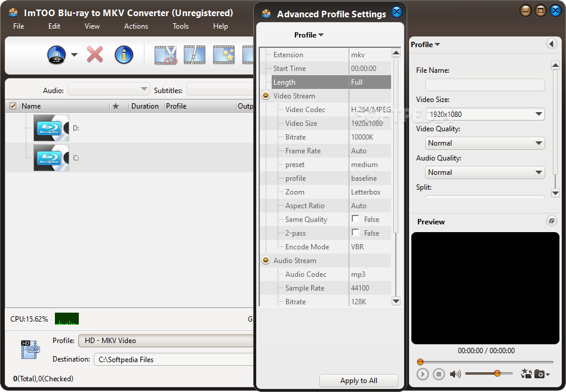Open the dropdown arrow beside the Blu-ray icon

pyautogui.click(x=74, y=55)
